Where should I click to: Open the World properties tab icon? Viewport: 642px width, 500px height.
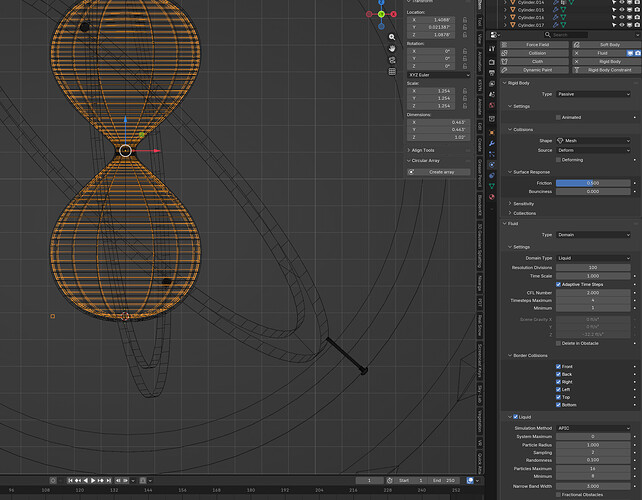tap(492, 105)
